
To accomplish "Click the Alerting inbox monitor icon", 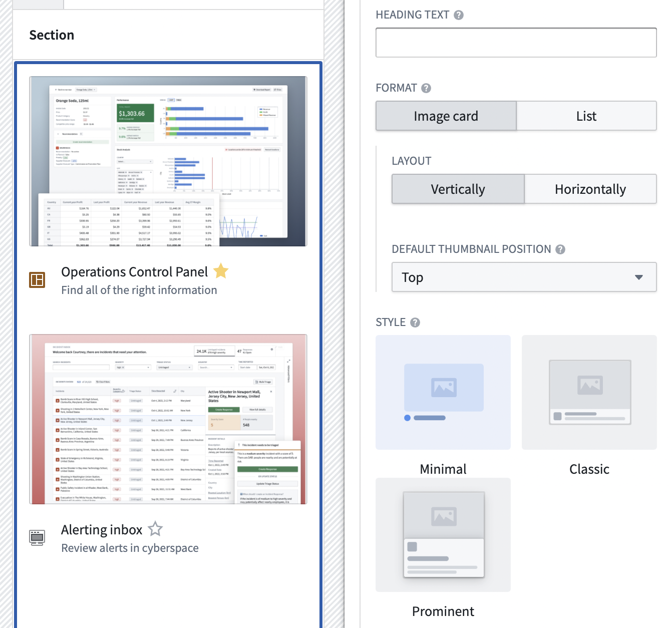I will 37,537.
